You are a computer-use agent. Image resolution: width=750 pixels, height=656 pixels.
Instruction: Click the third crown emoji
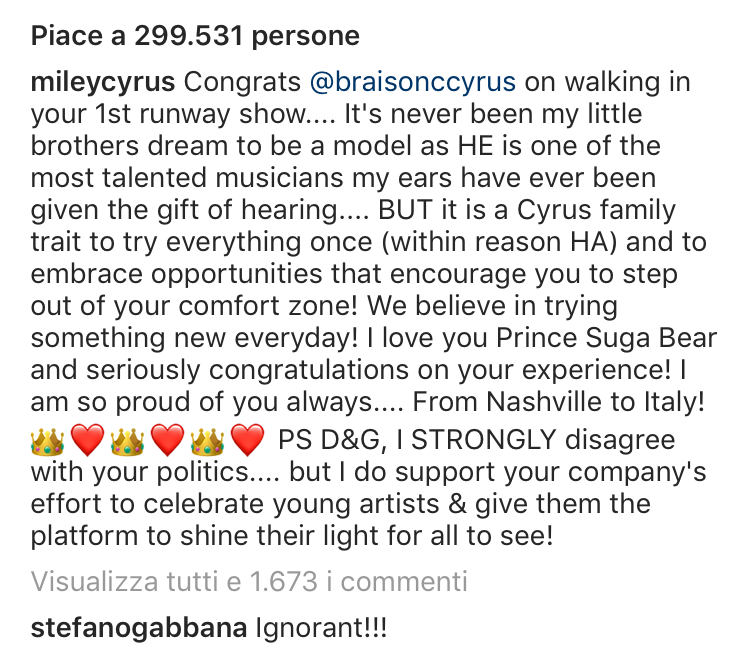click(207, 441)
